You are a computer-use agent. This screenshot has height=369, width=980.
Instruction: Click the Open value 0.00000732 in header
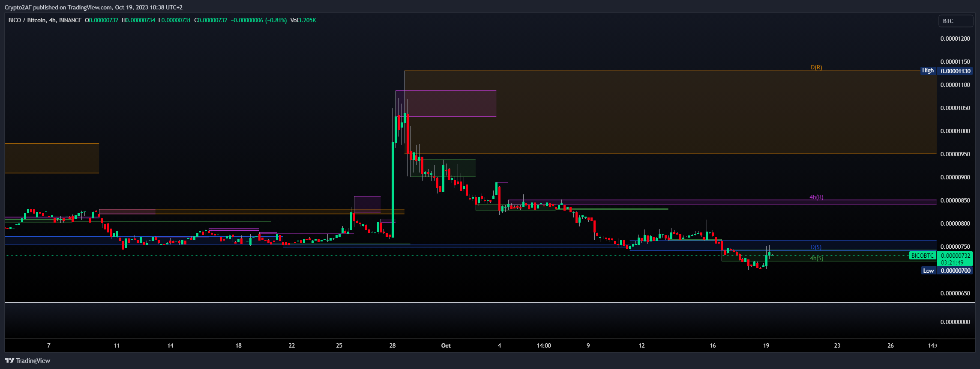point(103,20)
